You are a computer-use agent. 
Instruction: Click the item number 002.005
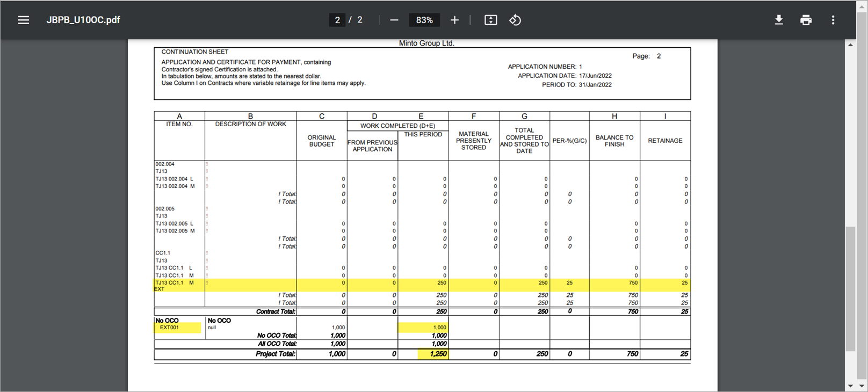(x=165, y=209)
